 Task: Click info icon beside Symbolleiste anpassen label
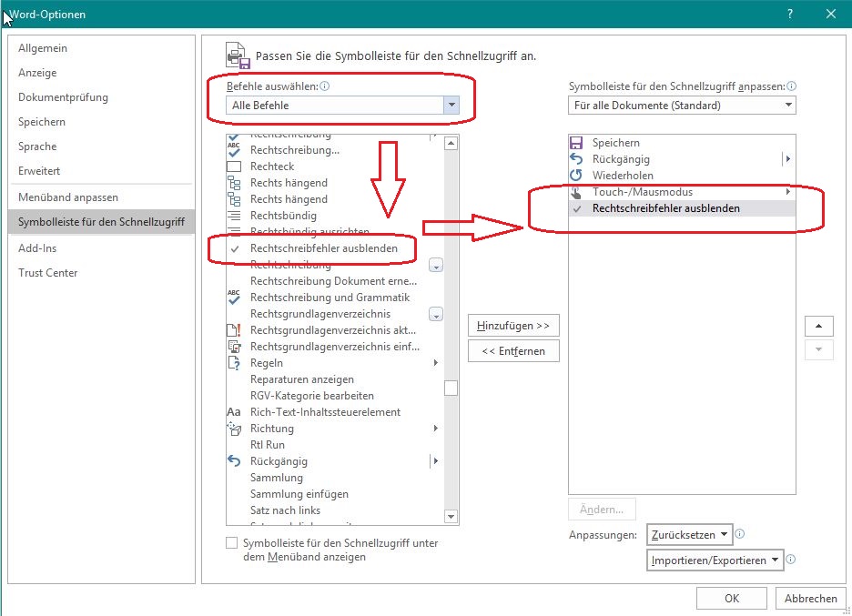point(792,86)
